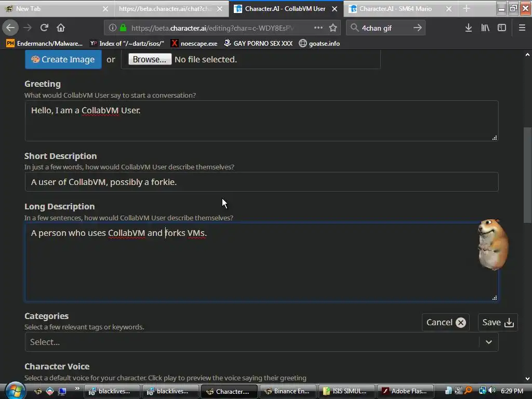Cancel the character edits

coord(446,322)
